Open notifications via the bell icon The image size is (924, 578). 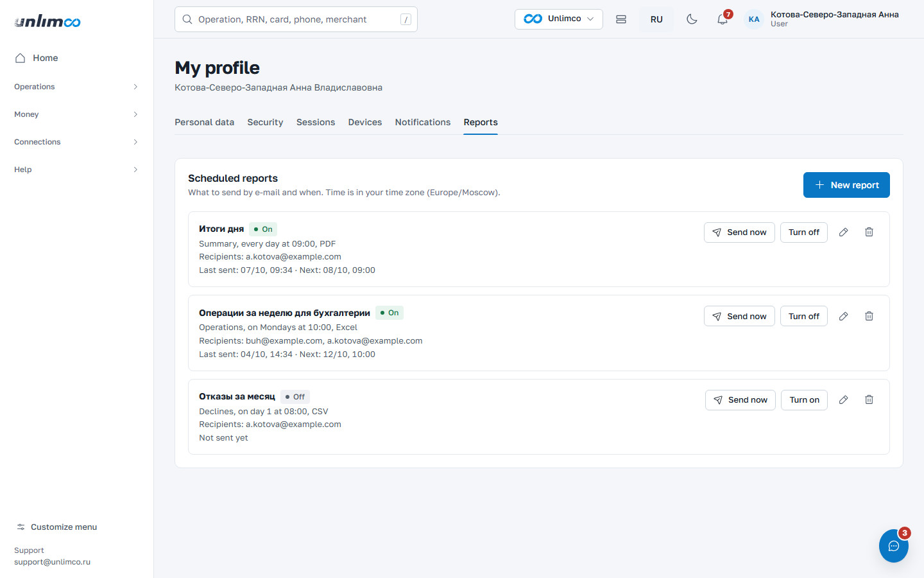tap(723, 19)
